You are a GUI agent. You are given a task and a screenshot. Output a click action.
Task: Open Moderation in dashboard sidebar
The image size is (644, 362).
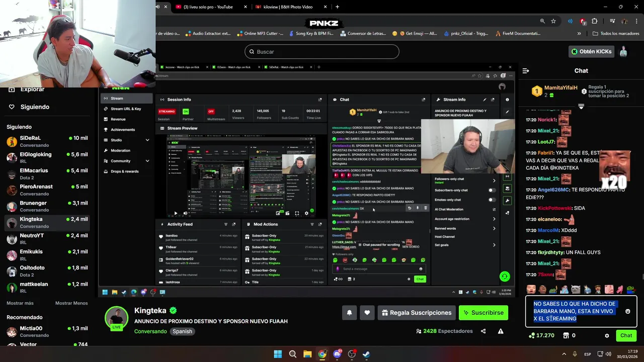(x=126, y=150)
